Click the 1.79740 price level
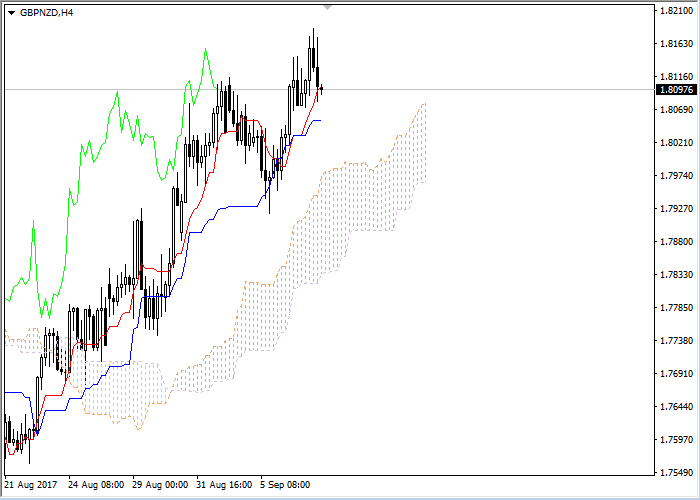 pyautogui.click(x=676, y=176)
